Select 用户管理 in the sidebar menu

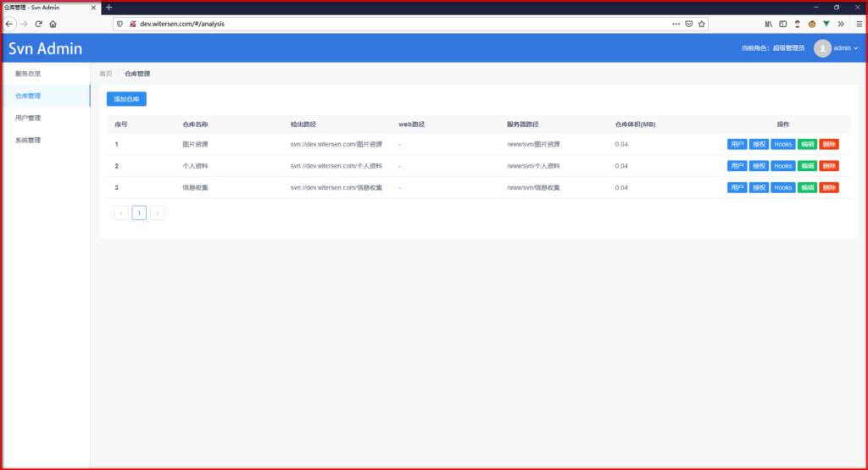(28, 118)
